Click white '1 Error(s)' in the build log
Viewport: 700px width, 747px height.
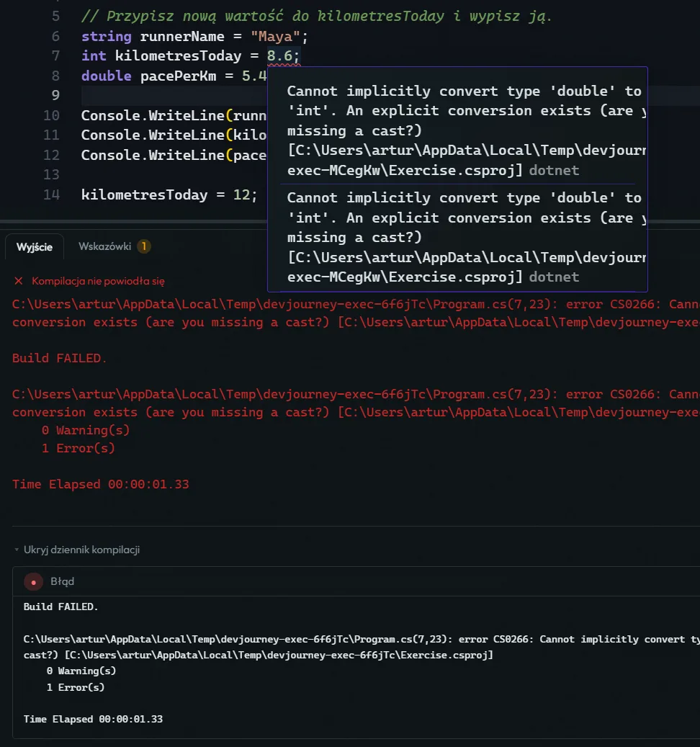click(x=75, y=687)
